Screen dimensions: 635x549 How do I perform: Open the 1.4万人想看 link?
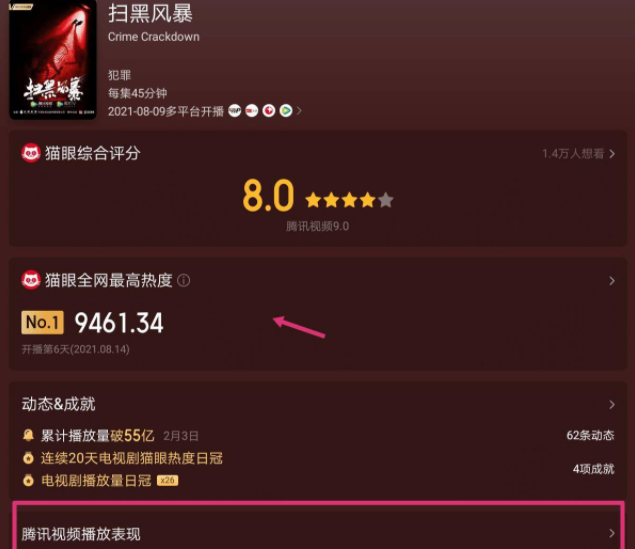coord(579,154)
